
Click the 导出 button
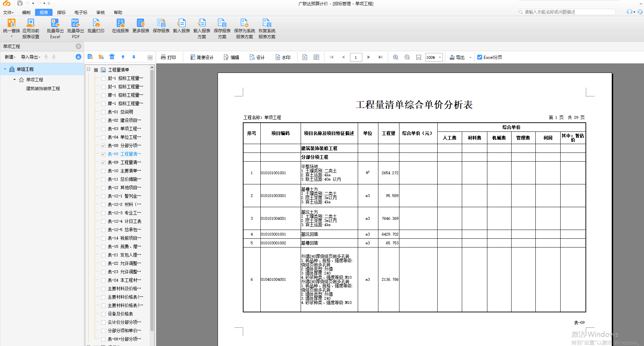(457, 57)
